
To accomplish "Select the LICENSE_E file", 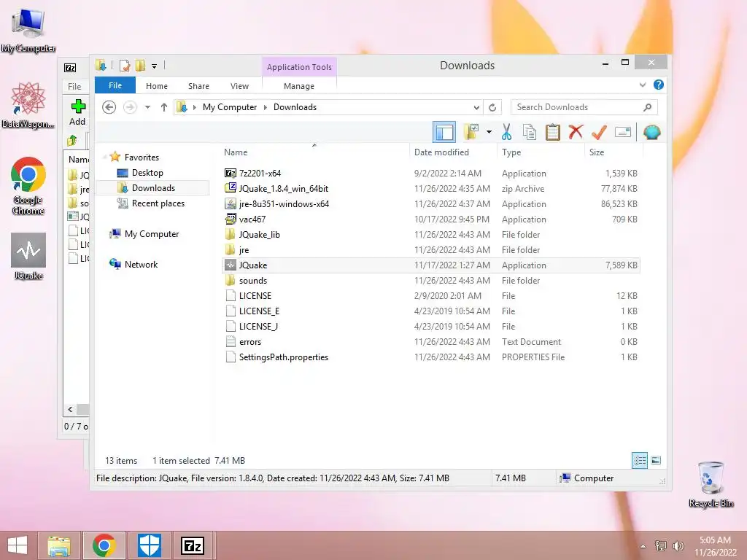I will click(430, 311).
